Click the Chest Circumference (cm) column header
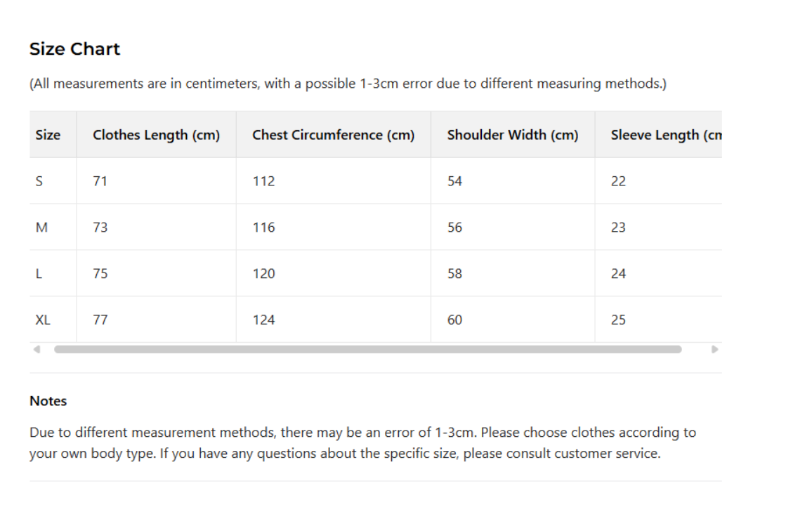The height and width of the screenshot is (512, 812). coord(333,135)
